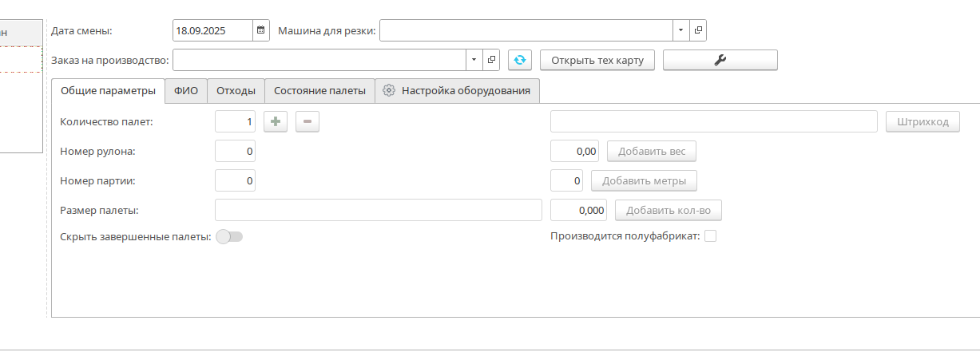Viewport: 980px width, 352px height.
Task: Click into the Размер палеты input field
Action: 379,210
